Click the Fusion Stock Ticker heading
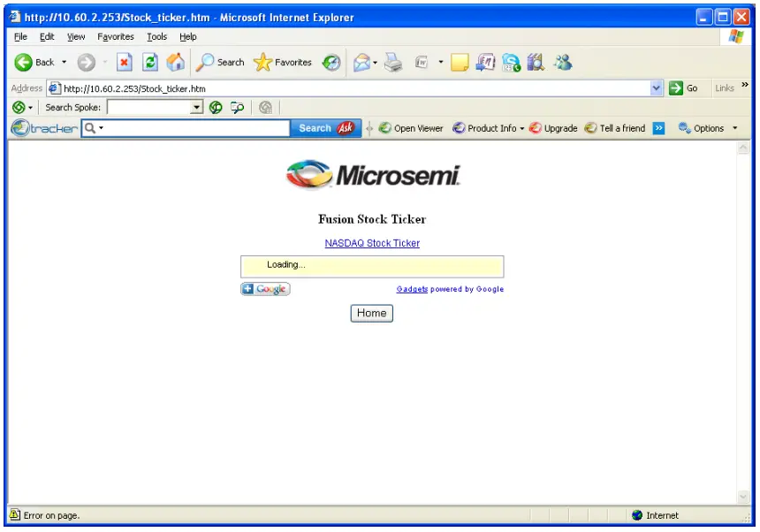 pos(372,219)
